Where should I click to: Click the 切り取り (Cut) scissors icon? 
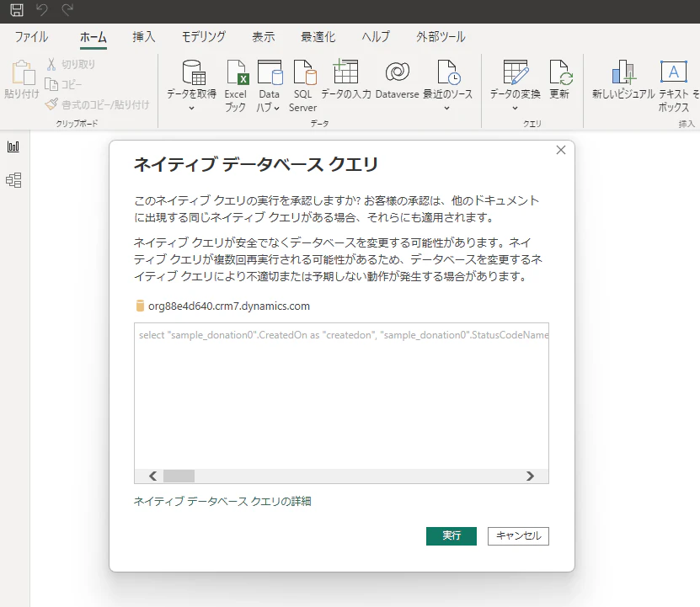click(x=51, y=64)
